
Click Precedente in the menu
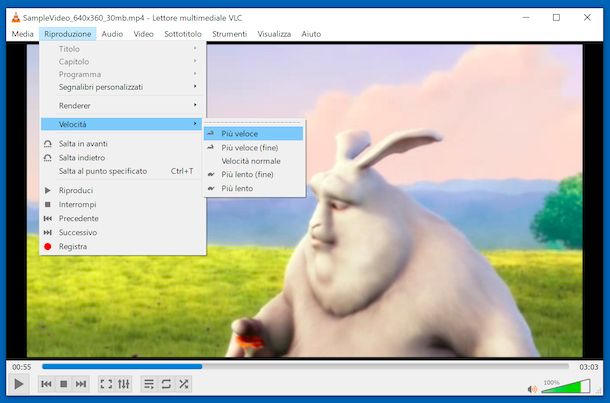pos(122,219)
